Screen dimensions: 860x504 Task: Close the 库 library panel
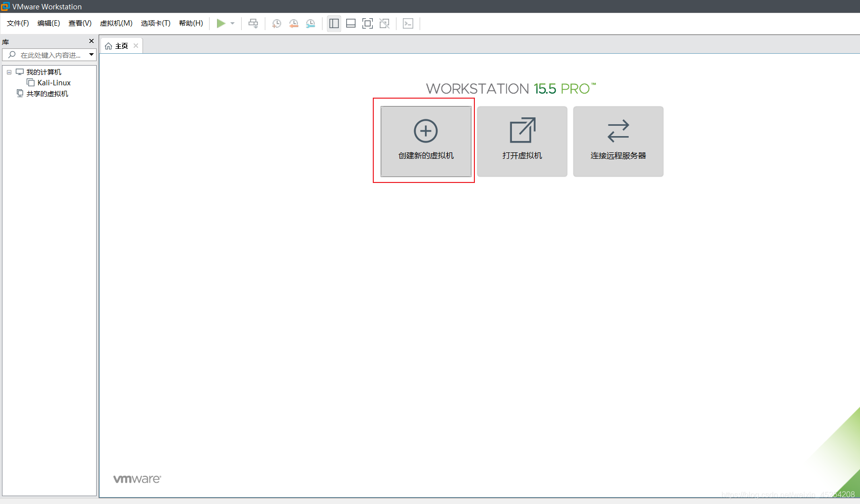coord(91,41)
